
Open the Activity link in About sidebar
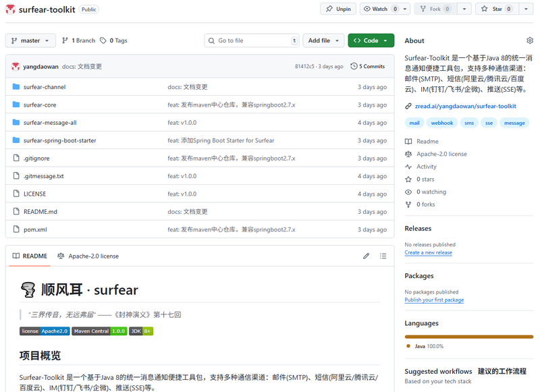pos(421,167)
